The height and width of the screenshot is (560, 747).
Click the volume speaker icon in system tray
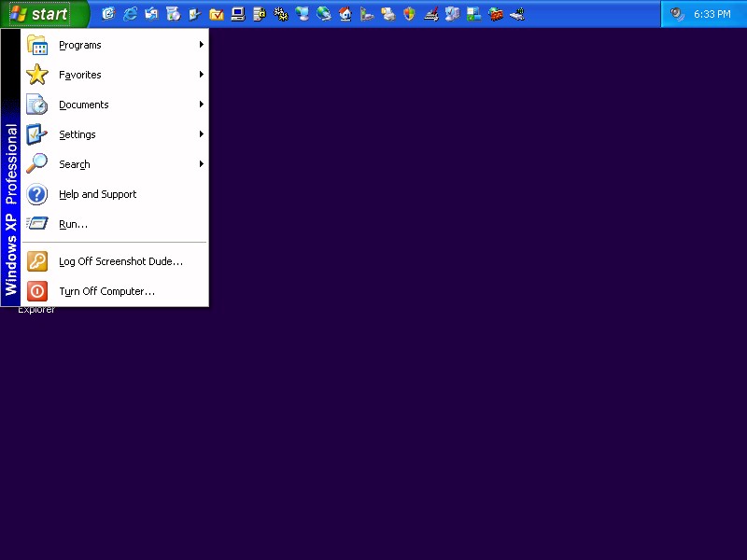tap(676, 14)
